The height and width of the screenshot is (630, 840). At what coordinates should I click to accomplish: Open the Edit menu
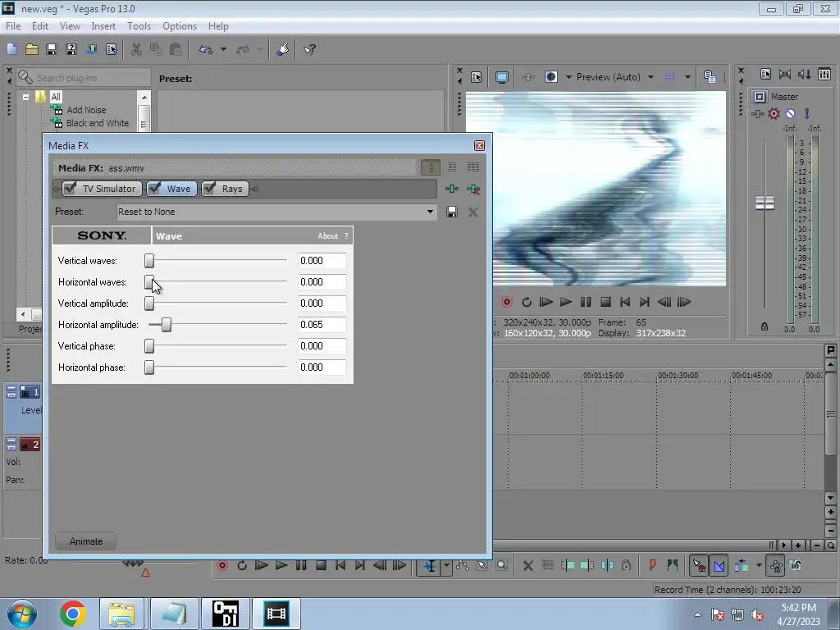pos(40,25)
